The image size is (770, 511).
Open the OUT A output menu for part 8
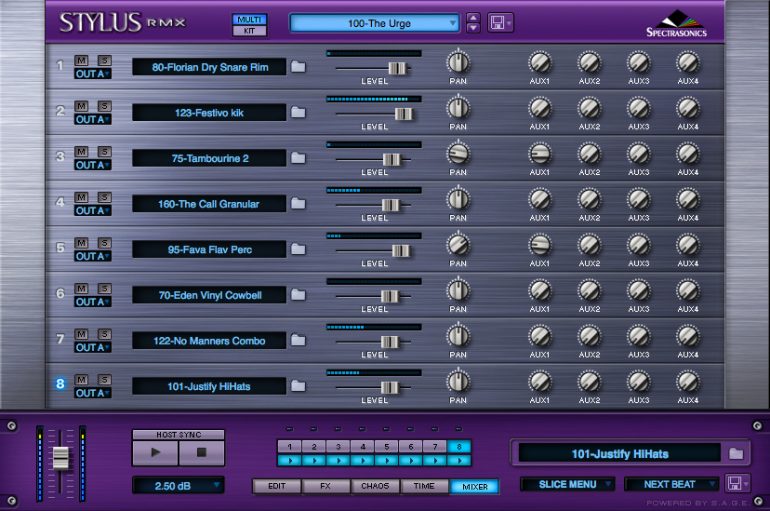pyautogui.click(x=92, y=393)
